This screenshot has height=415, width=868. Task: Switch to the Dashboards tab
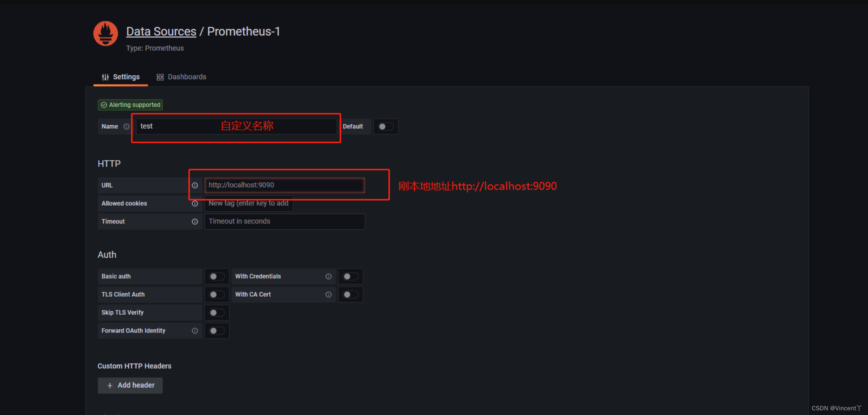(182, 77)
